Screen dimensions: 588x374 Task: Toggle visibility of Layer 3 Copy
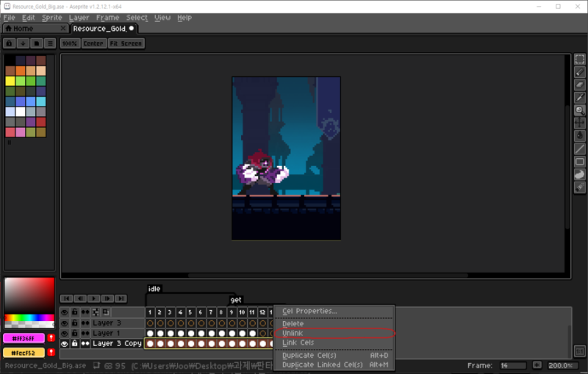pyautogui.click(x=65, y=343)
